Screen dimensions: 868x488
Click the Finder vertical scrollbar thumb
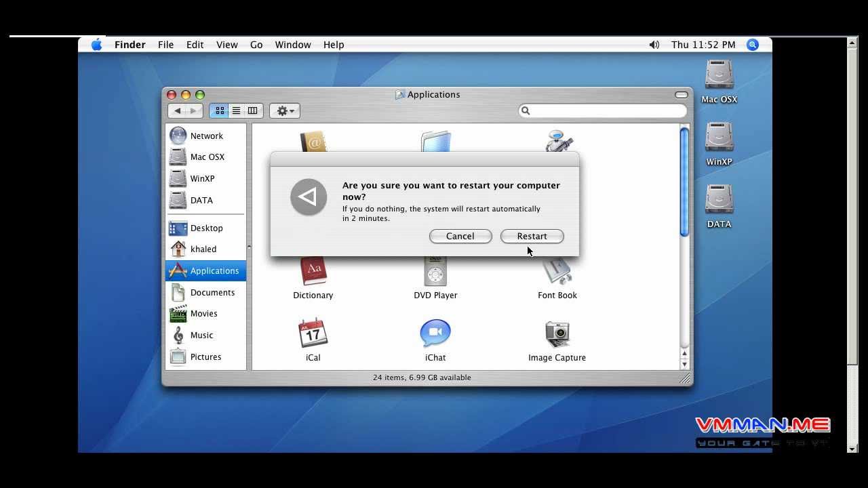[x=684, y=182]
